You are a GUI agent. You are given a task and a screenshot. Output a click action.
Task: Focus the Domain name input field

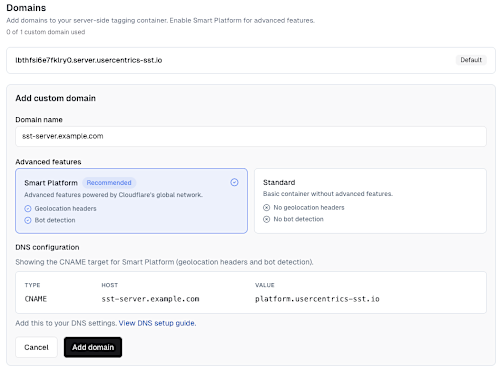(x=251, y=136)
